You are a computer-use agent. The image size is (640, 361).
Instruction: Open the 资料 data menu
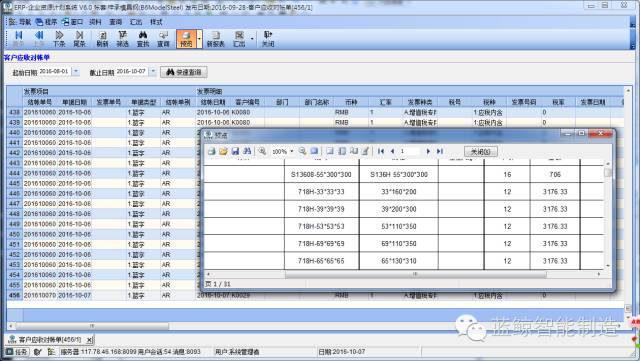96,22
